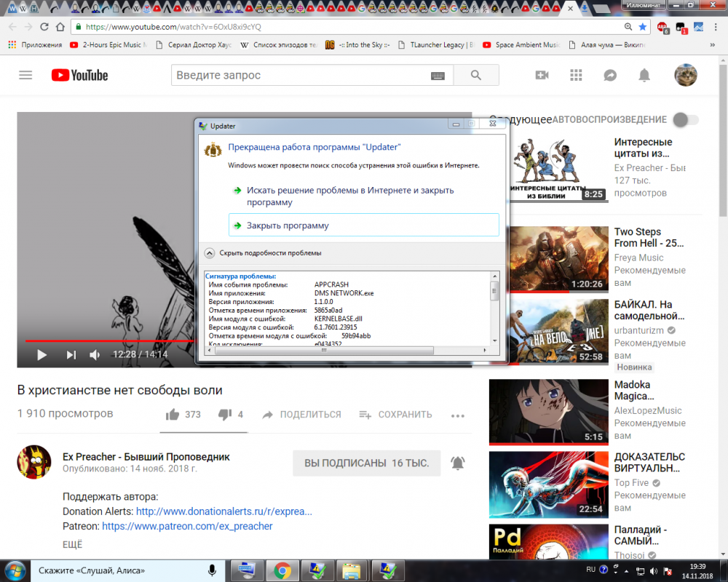Click the ВЫ ПОДПИСАНЫ subscribe button
Image resolution: width=728 pixels, height=582 pixels.
click(366, 463)
